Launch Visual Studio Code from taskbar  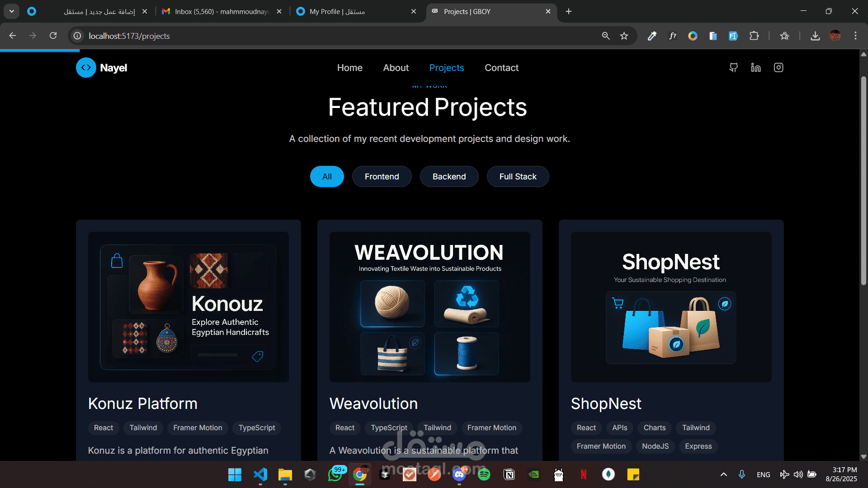click(260, 474)
